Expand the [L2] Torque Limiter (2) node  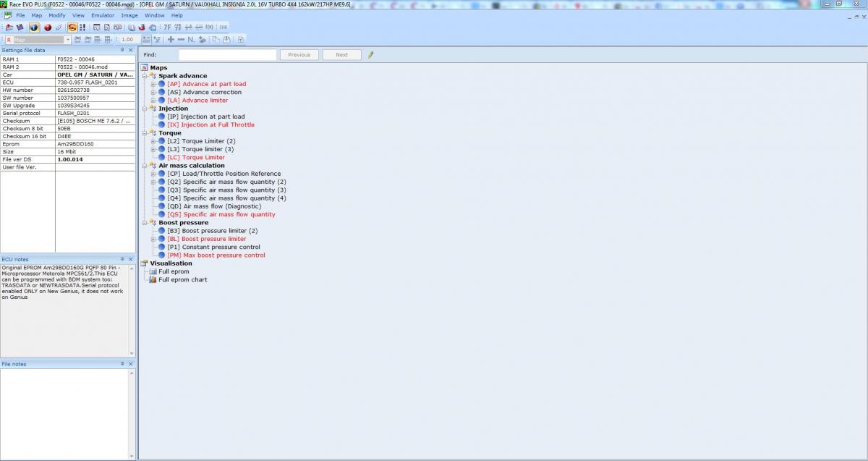153,141
